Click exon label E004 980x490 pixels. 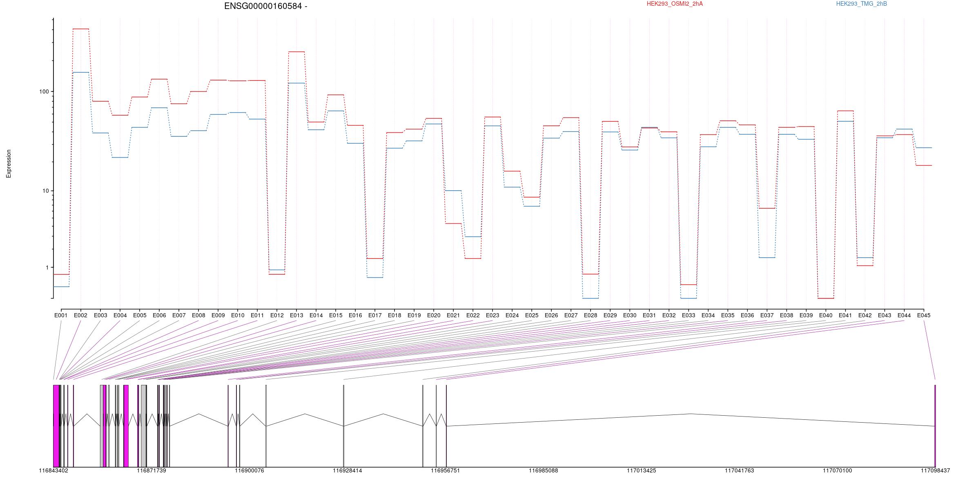(x=120, y=315)
